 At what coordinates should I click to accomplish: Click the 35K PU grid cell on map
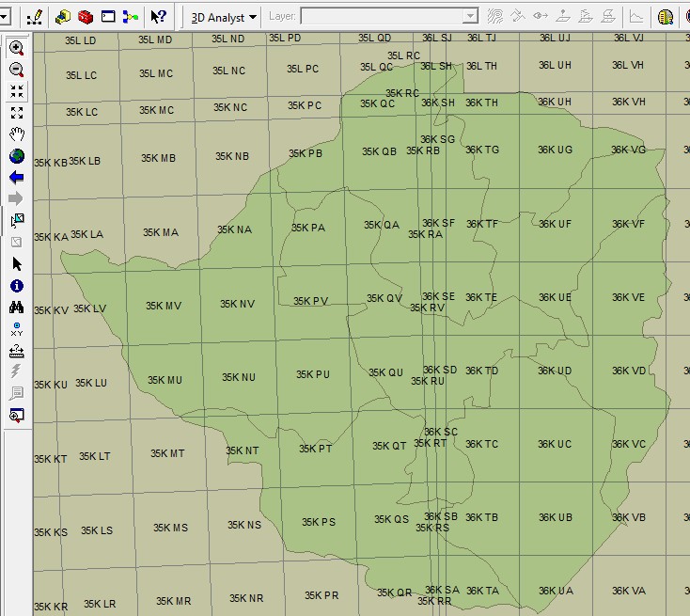pyautogui.click(x=313, y=374)
